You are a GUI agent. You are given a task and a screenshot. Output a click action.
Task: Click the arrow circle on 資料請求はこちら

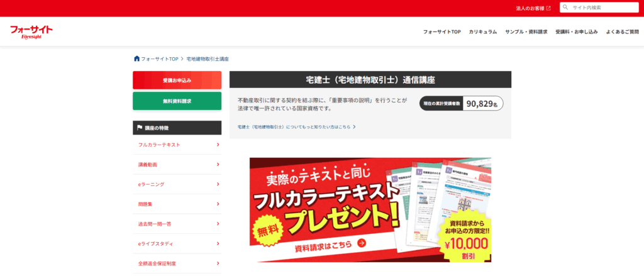(362, 243)
